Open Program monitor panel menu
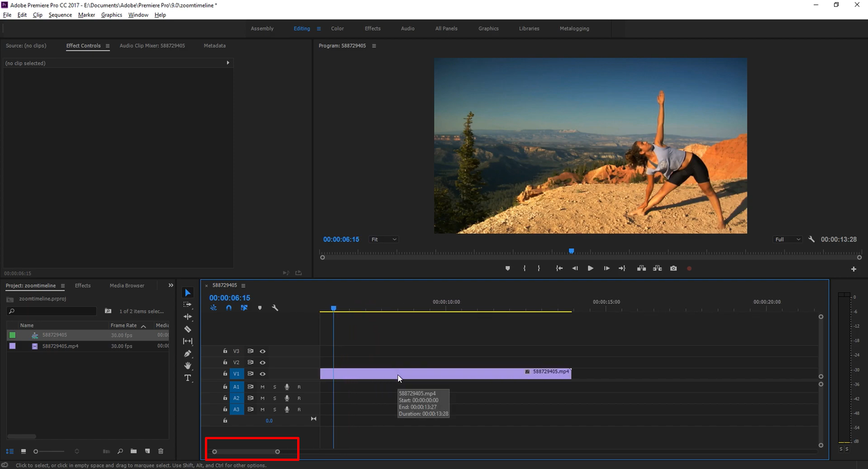The image size is (868, 469). pyautogui.click(x=374, y=46)
